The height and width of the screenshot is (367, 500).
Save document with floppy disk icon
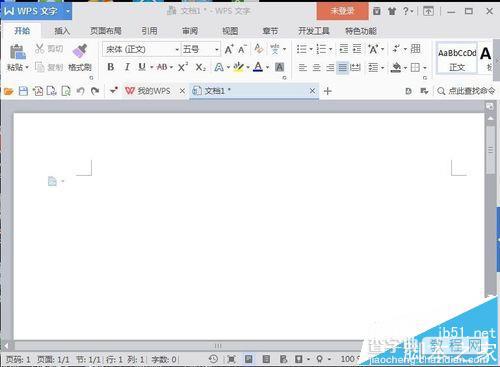[23, 91]
